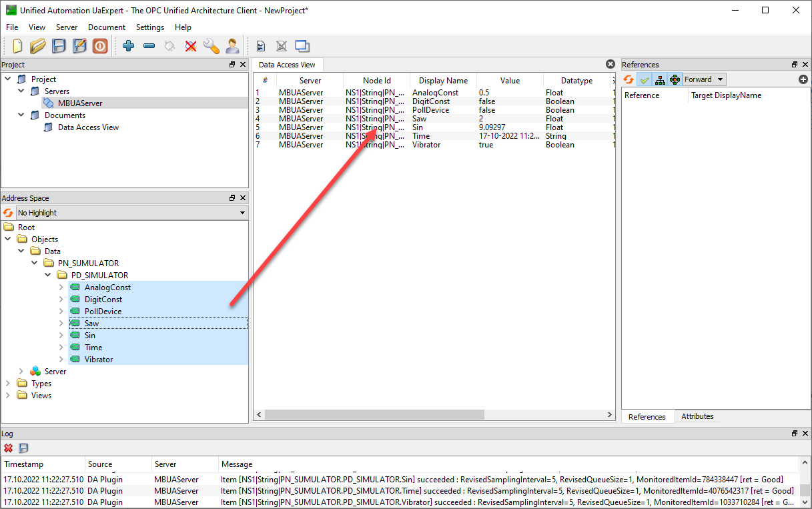Close the Address Space panel
The image size is (812, 509).
[x=243, y=198]
